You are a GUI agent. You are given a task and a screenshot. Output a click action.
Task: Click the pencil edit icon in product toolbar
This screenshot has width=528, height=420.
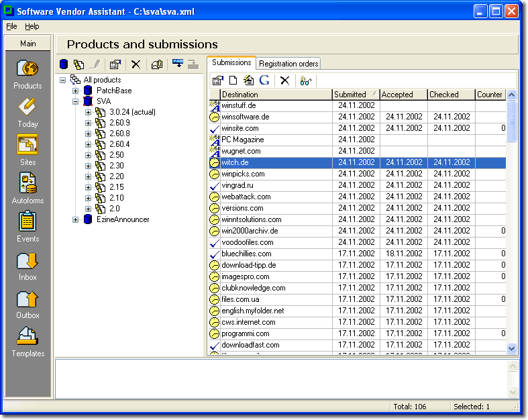(x=96, y=64)
